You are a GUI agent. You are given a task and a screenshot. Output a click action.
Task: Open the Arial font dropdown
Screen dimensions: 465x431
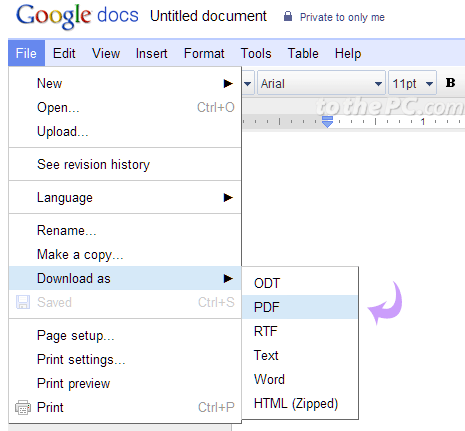coord(321,83)
